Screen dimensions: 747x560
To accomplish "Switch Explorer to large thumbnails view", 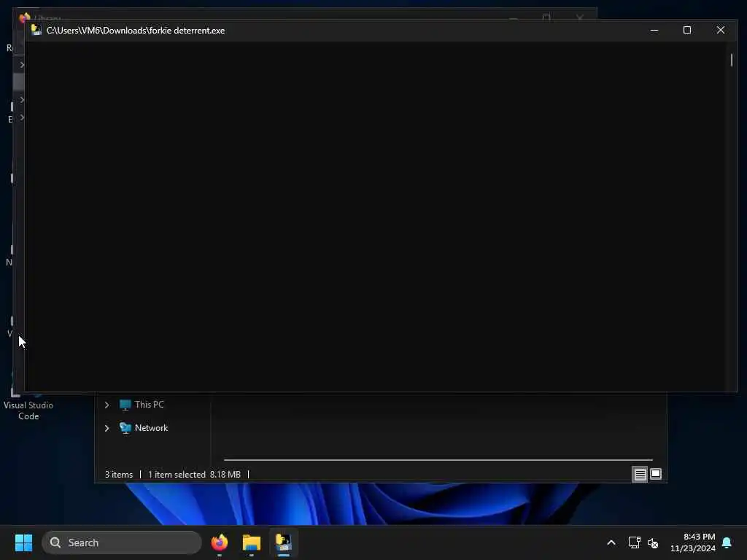I will click(656, 474).
